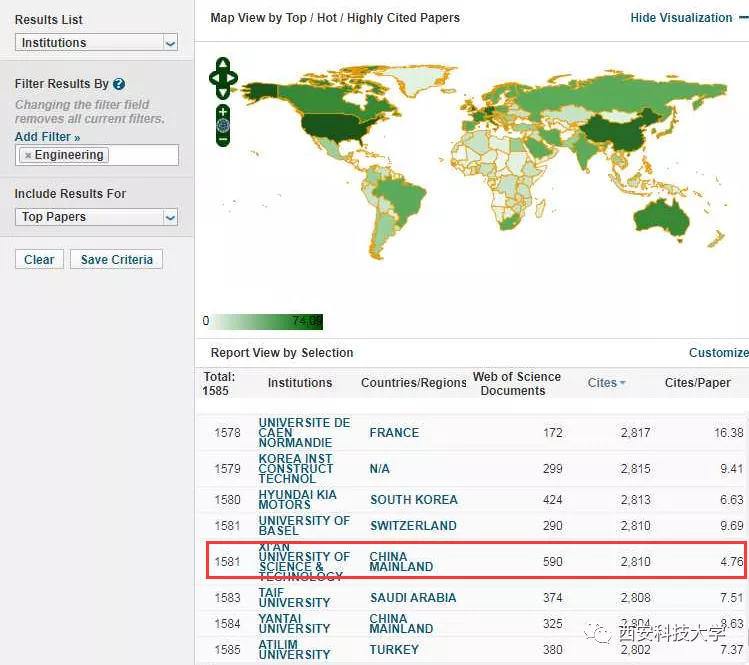Zoom in on the map view
Viewport: 749px width, 665px height.
pos(223,111)
